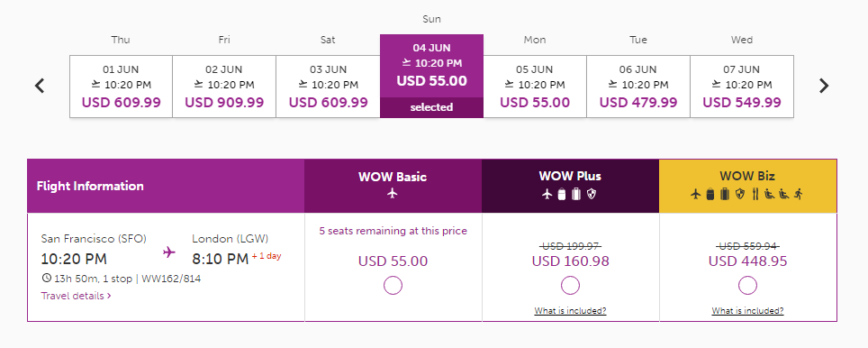Click the clock icon beside 13h 50m

click(x=46, y=279)
